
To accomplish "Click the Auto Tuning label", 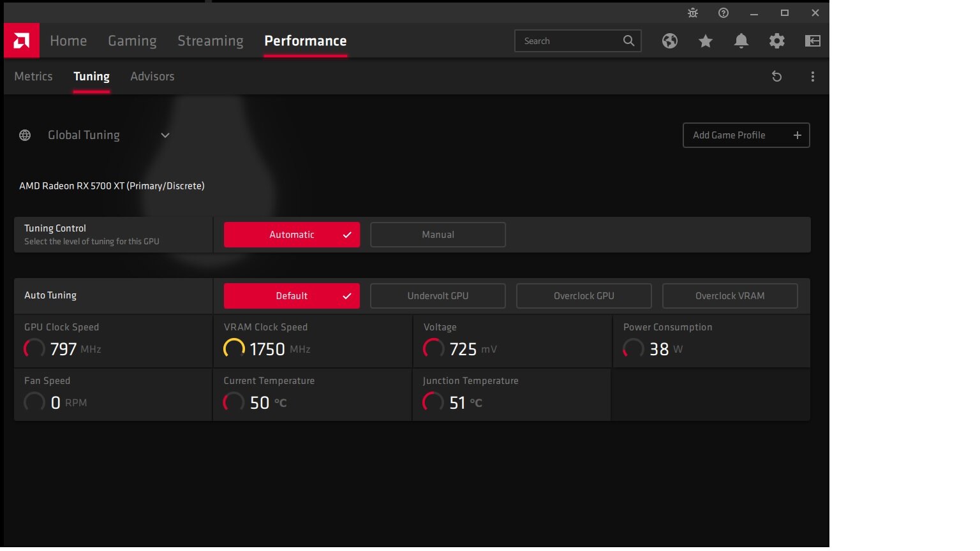I will click(x=50, y=295).
